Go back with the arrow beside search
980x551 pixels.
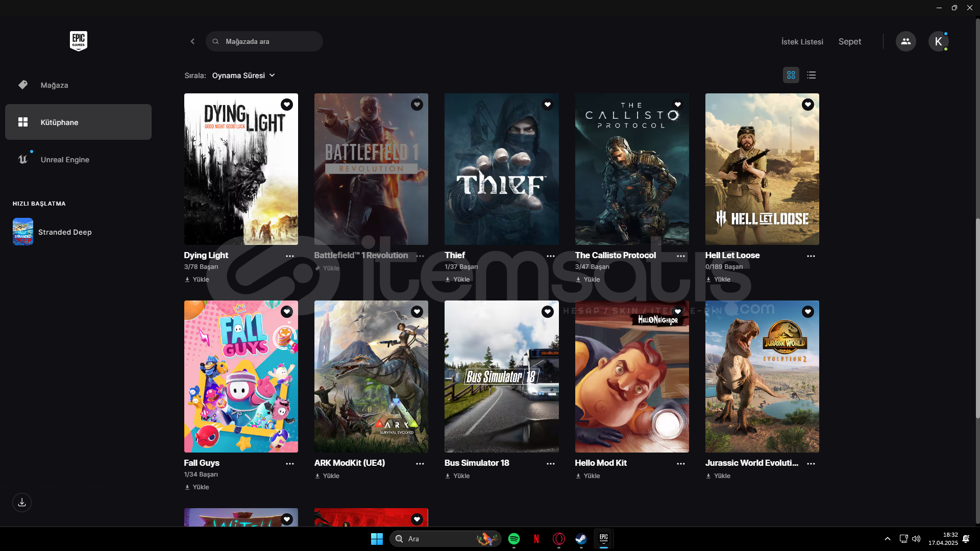click(x=192, y=41)
